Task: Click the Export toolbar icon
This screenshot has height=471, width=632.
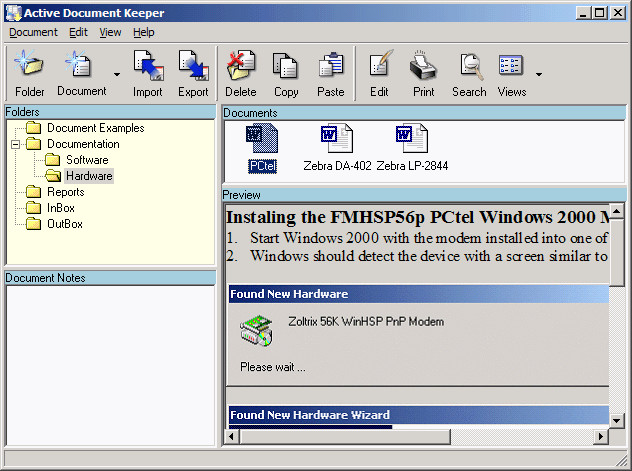Action: (x=193, y=73)
